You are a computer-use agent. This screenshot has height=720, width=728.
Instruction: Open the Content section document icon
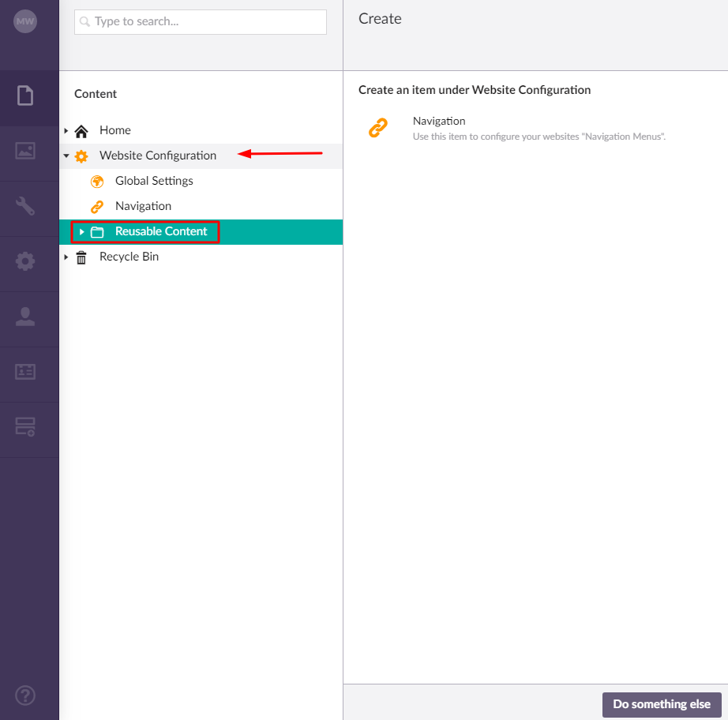25,96
